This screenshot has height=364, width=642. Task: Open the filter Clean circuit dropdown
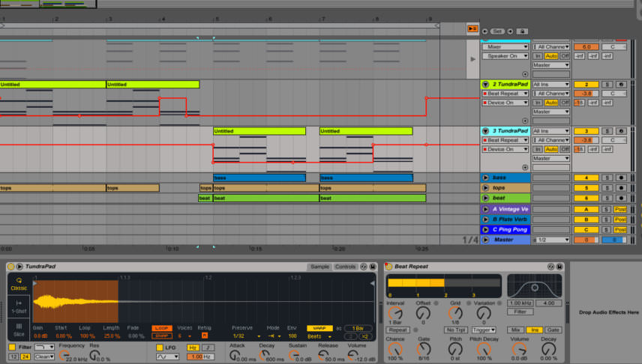[x=44, y=357]
